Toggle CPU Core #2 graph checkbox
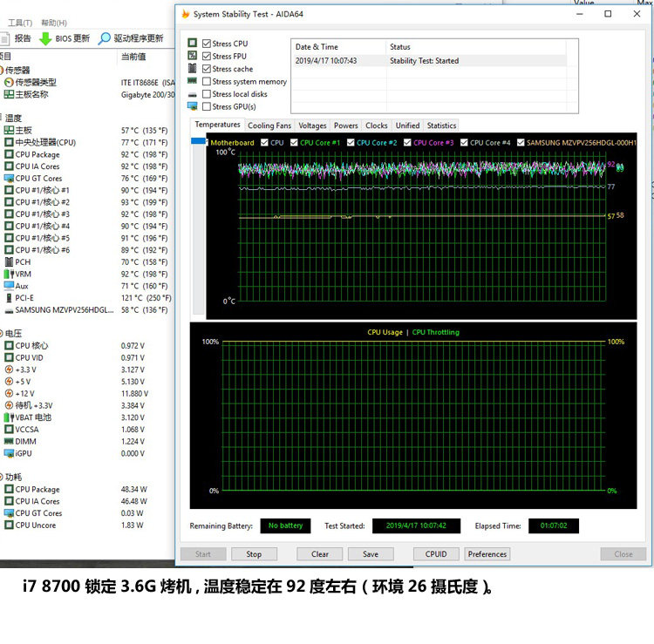Image resolution: width=654 pixels, height=644 pixels. (351, 143)
